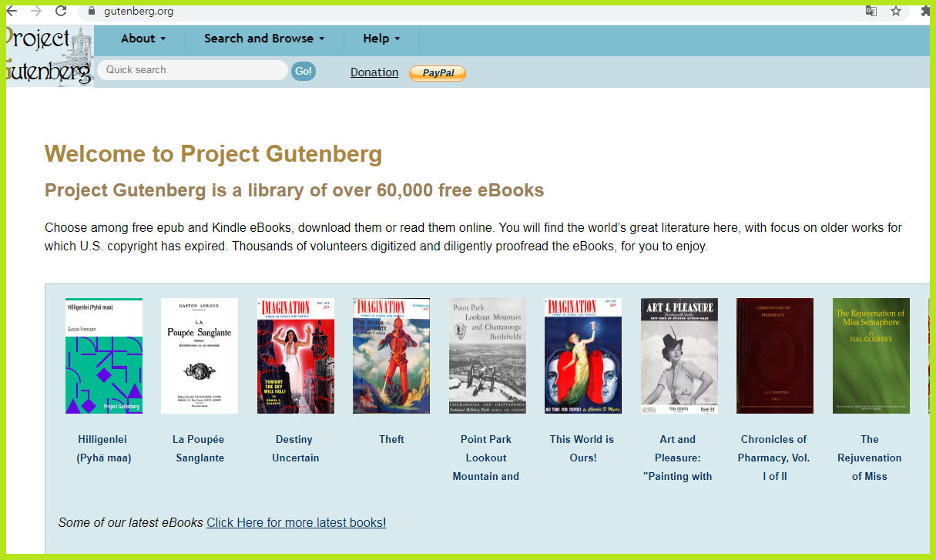Click the Project Gutenberg logo

[x=49, y=56]
